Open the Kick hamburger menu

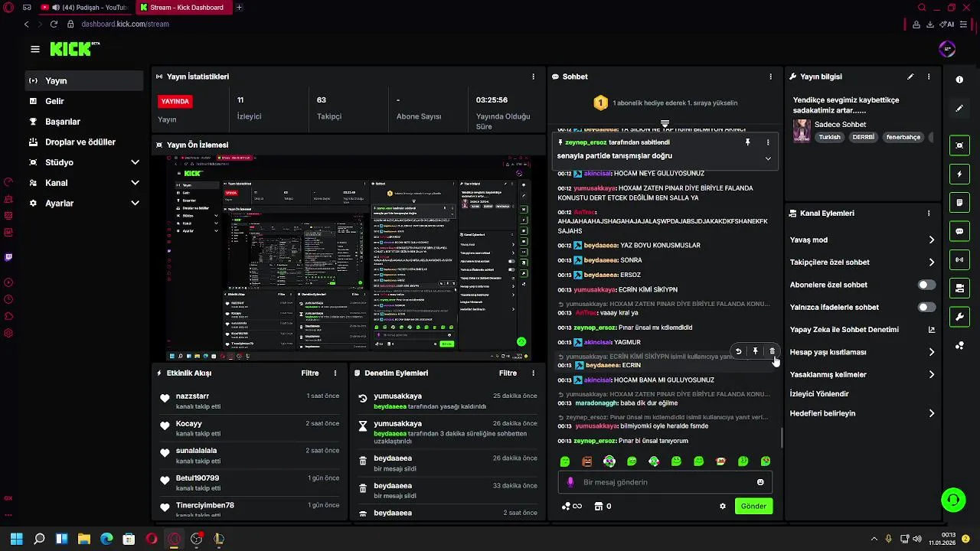click(x=35, y=49)
